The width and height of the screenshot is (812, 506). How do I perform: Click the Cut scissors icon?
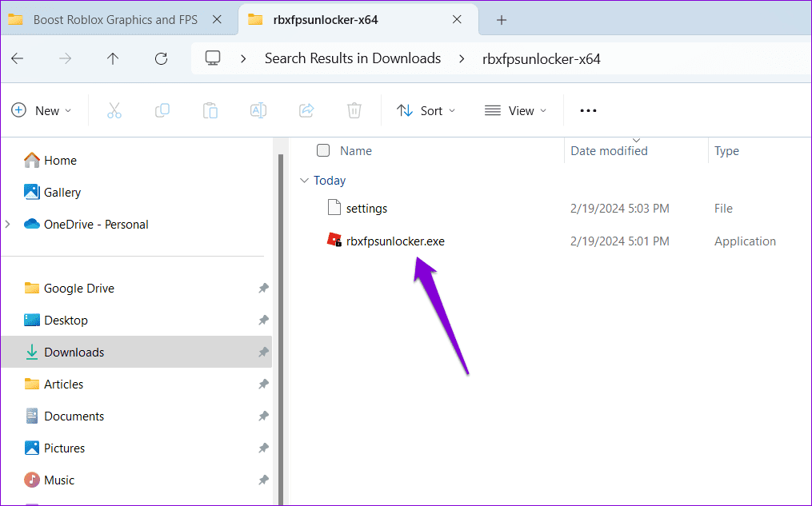pyautogui.click(x=114, y=111)
